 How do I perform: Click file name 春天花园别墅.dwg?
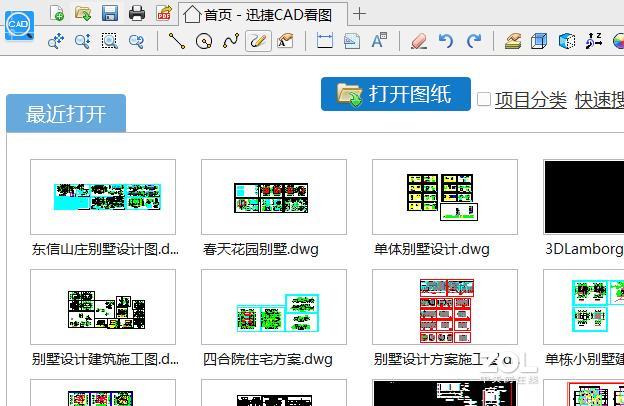(261, 250)
